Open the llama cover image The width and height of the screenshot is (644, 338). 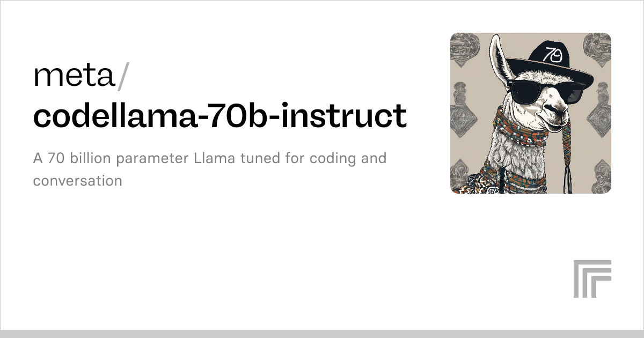click(530, 113)
